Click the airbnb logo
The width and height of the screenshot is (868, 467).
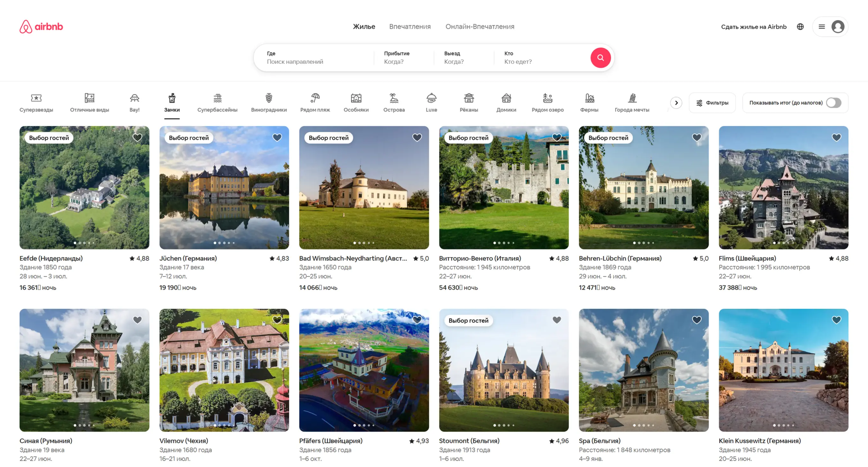pos(41,26)
